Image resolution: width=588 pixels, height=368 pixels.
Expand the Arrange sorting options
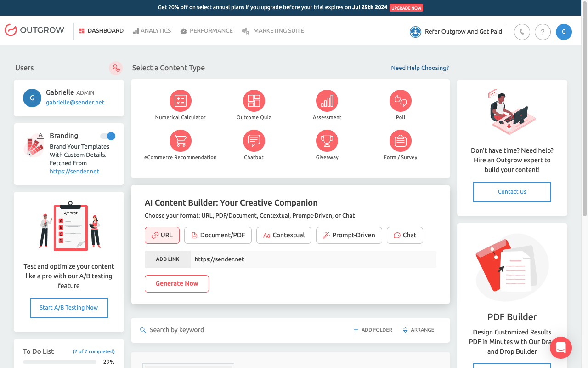click(x=418, y=330)
